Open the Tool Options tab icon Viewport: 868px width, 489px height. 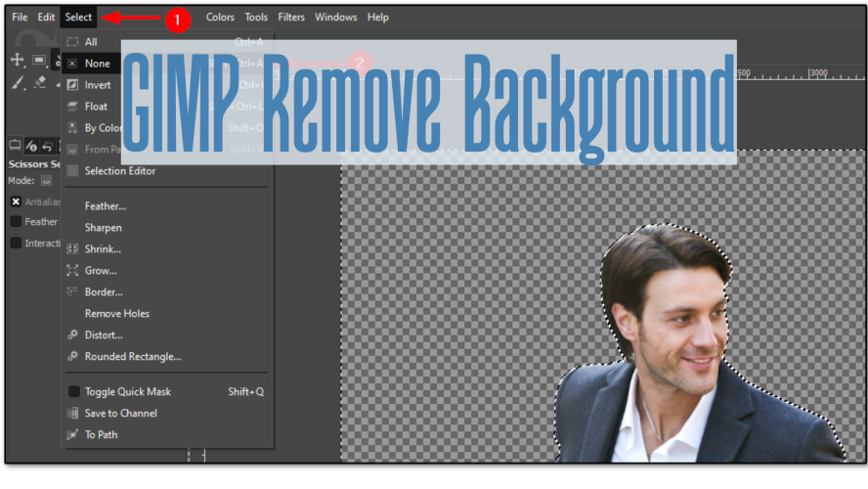[15, 145]
